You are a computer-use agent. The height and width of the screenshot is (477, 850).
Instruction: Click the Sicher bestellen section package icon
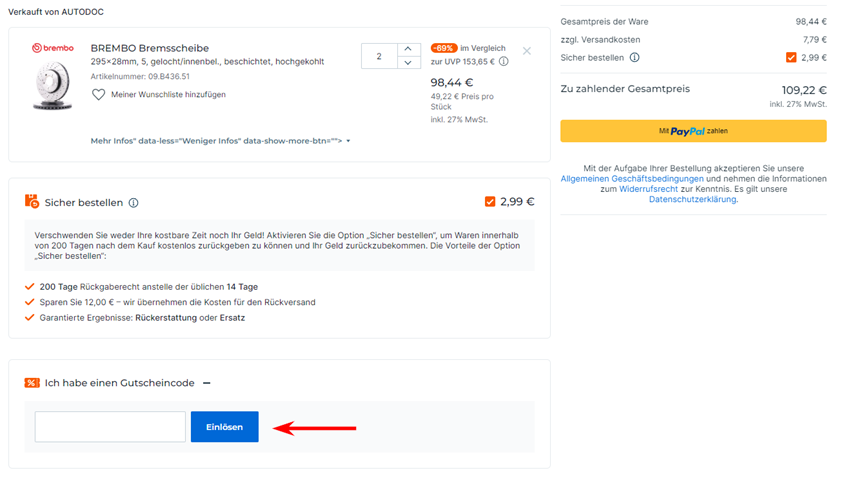coord(32,202)
